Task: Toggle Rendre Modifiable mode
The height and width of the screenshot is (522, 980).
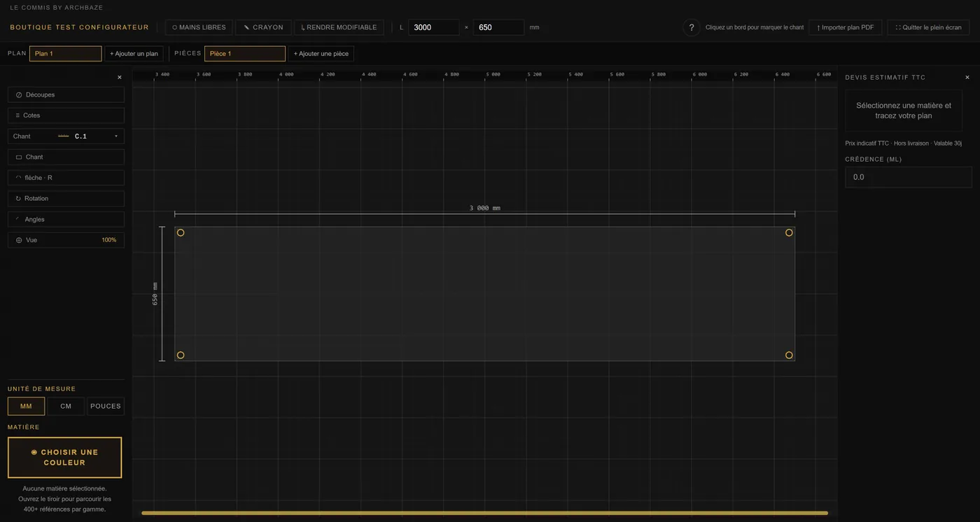Action: (339, 27)
